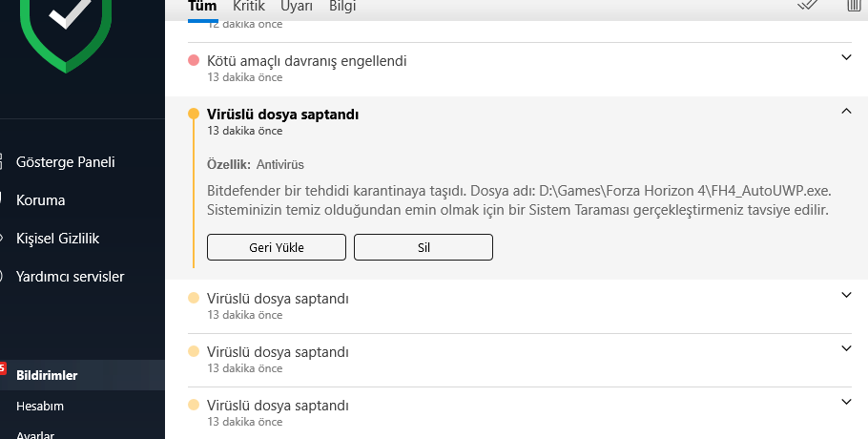Click the Kötü amaçlı davranış engellendi title
Image resolution: width=868 pixels, height=439 pixels.
[x=307, y=61]
